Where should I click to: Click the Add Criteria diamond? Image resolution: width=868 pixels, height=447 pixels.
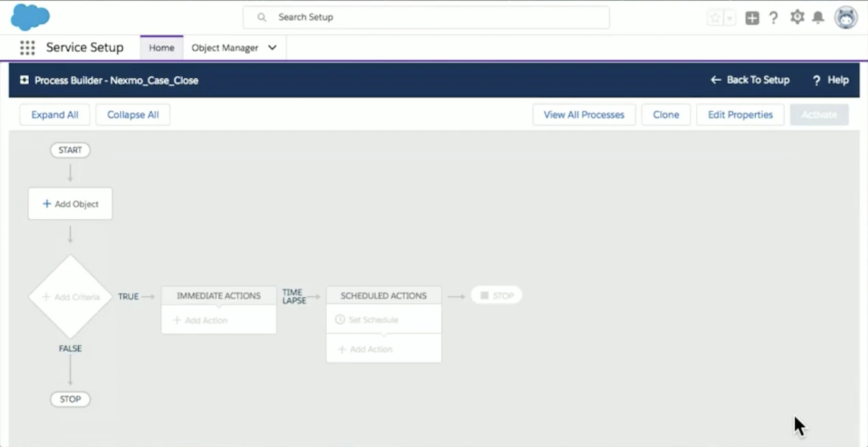(70, 297)
